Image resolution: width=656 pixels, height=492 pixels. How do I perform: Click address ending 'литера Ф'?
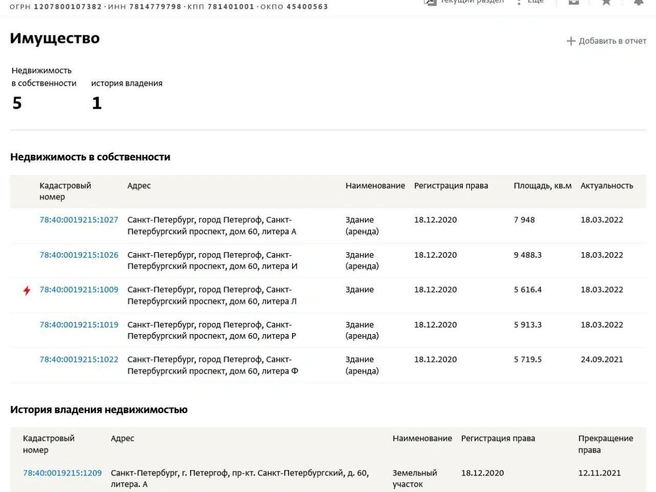213,365
